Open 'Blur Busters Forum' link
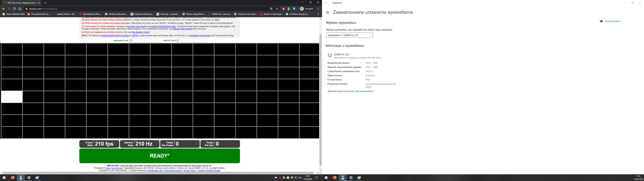Viewport: 644px width, 181px height. (x=141, y=32)
